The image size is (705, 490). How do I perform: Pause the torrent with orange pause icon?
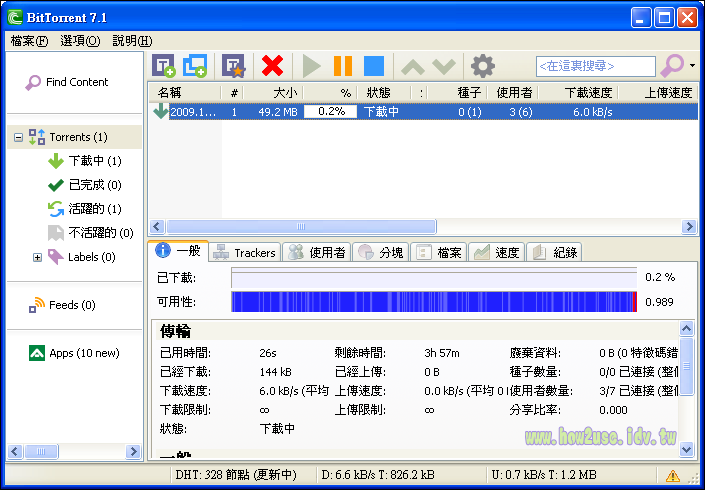(343, 66)
